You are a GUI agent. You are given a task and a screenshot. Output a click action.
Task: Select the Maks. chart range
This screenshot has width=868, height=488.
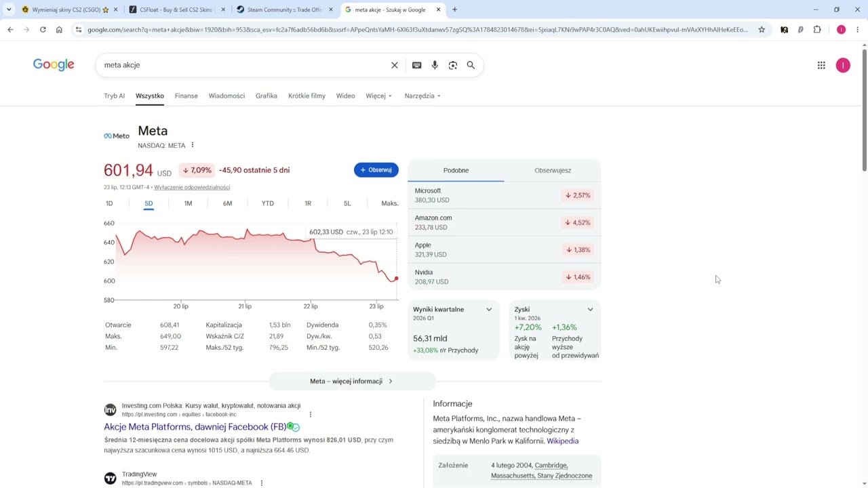click(x=390, y=203)
